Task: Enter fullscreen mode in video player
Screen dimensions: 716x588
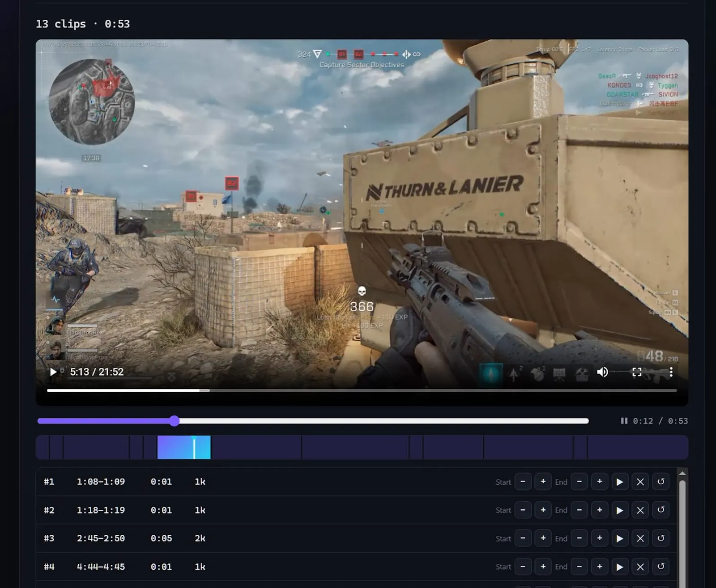Action: [637, 372]
